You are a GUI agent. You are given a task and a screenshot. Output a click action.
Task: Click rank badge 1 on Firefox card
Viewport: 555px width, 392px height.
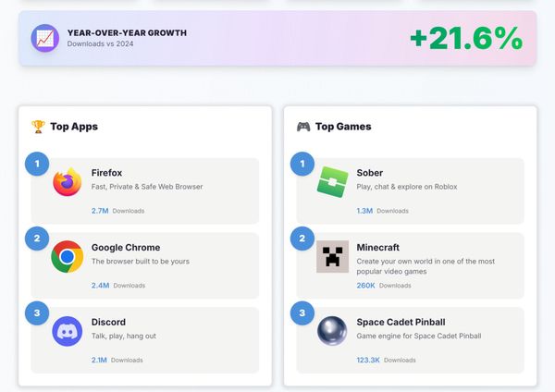pos(37,164)
